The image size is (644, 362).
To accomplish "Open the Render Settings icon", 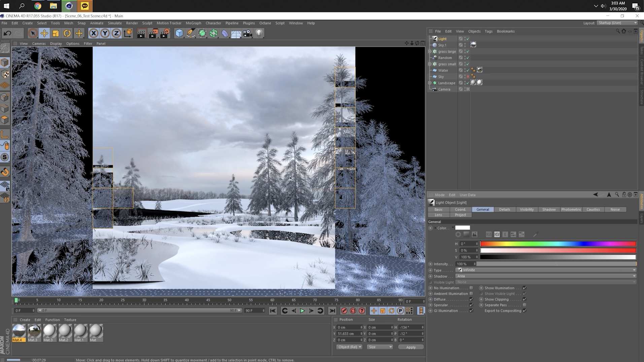I will click(x=165, y=33).
